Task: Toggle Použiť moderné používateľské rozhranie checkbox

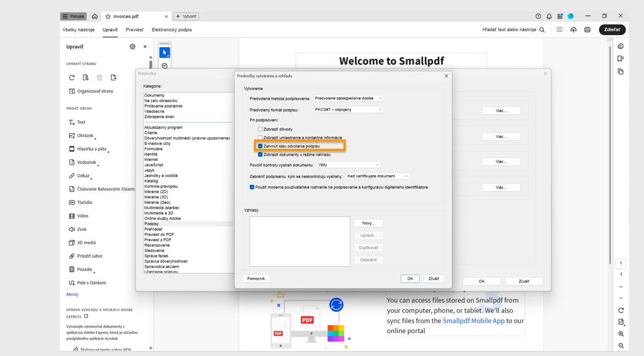Action: (252, 187)
